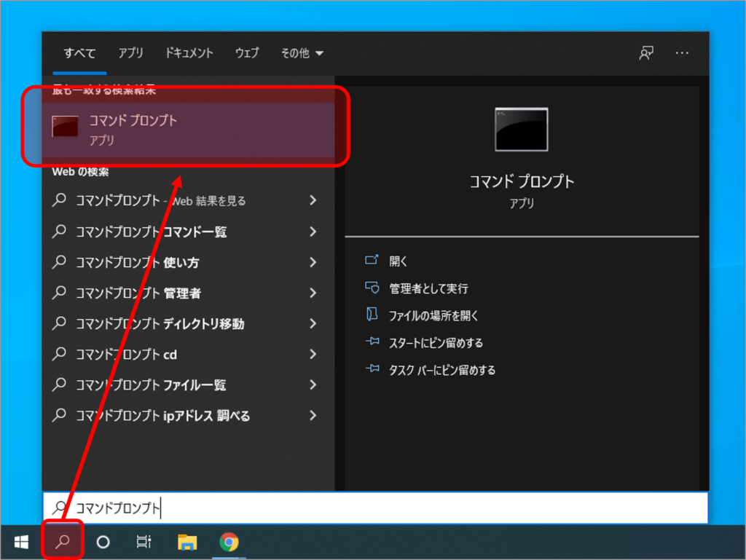Expand arrow for コマンドプロンプト 管理者 suggestion
The image size is (746, 560).
click(x=313, y=293)
